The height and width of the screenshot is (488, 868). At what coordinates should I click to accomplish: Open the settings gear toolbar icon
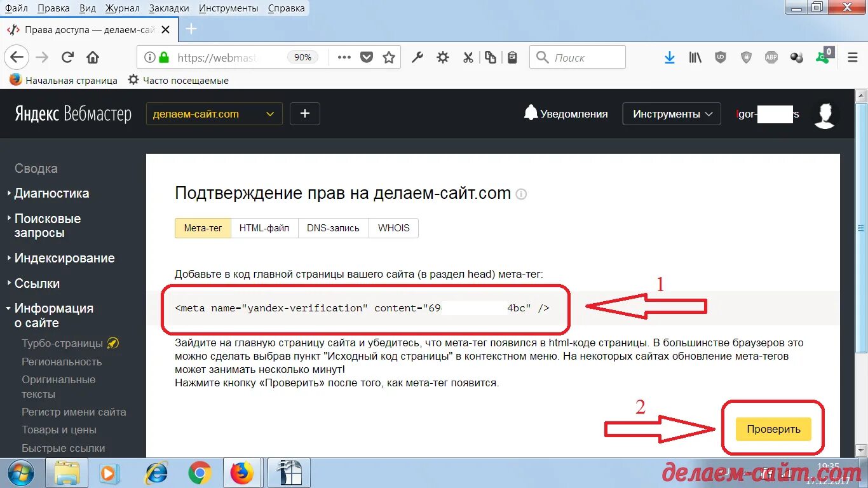[443, 57]
